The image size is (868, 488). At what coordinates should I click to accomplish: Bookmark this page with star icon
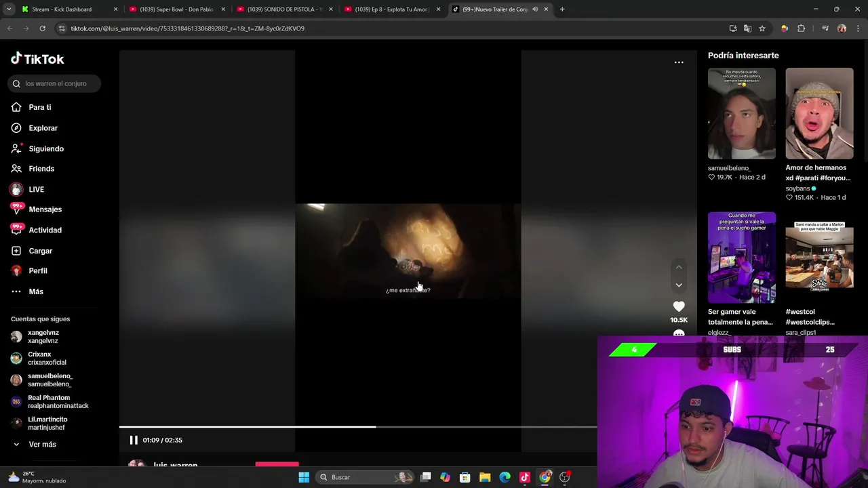[x=762, y=28]
